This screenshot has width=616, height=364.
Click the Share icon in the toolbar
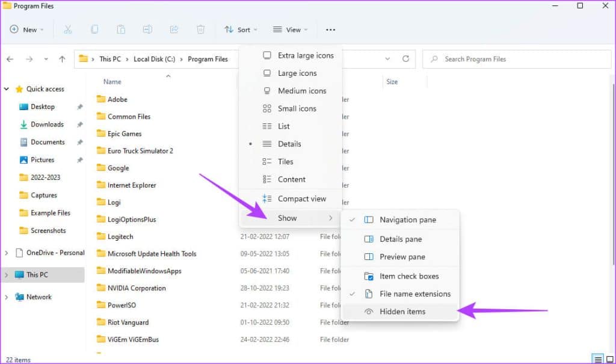[174, 29]
